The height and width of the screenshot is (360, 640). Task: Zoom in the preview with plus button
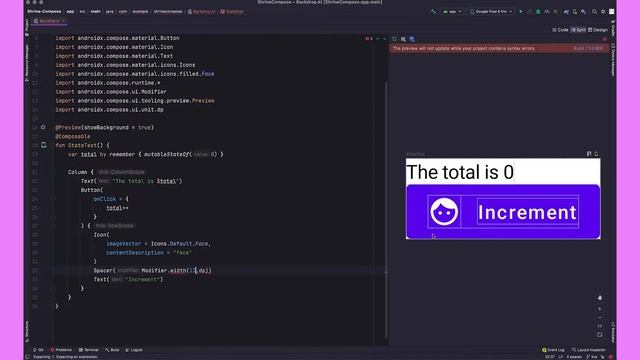pyautogui.click(x=600, y=309)
